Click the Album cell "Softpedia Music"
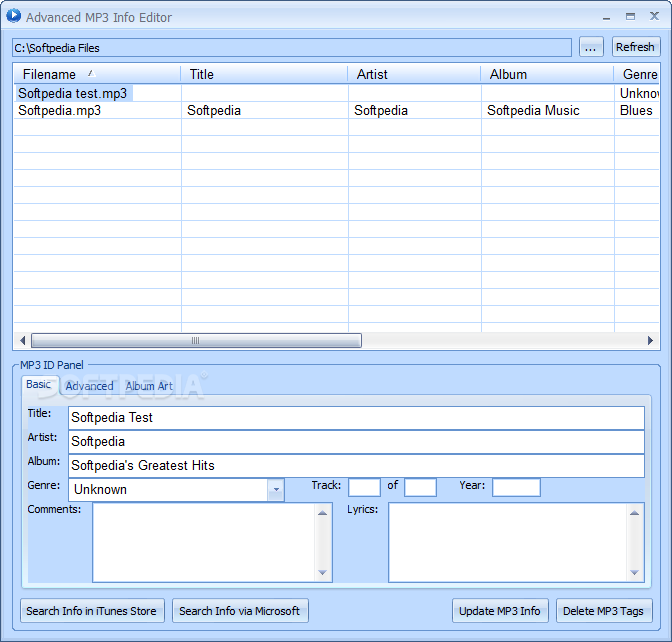672x642 pixels. (x=533, y=111)
